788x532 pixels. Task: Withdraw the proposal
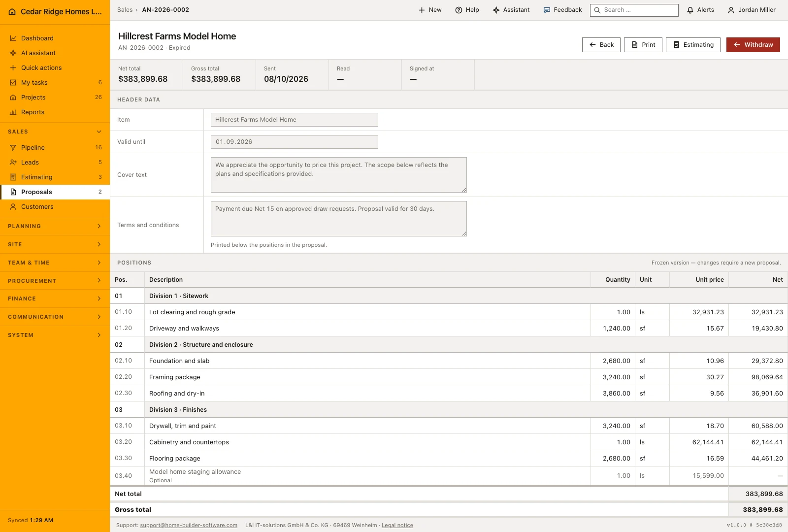[753, 45]
